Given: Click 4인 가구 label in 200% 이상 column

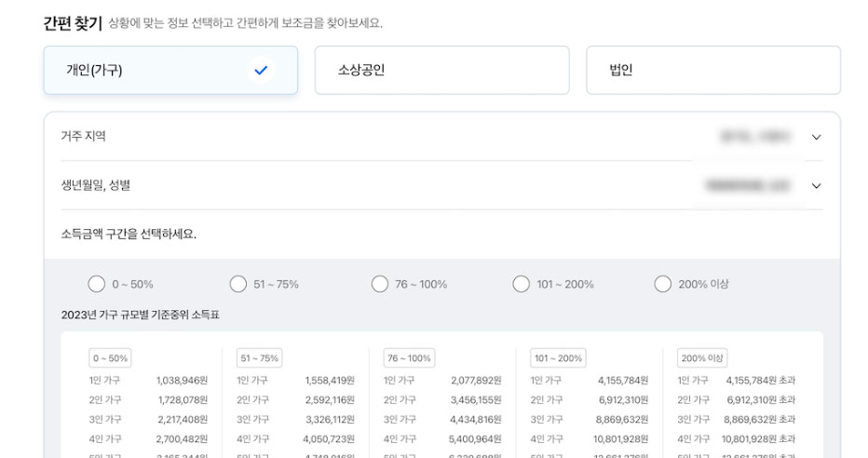Looking at the screenshot, I should tap(693, 438).
